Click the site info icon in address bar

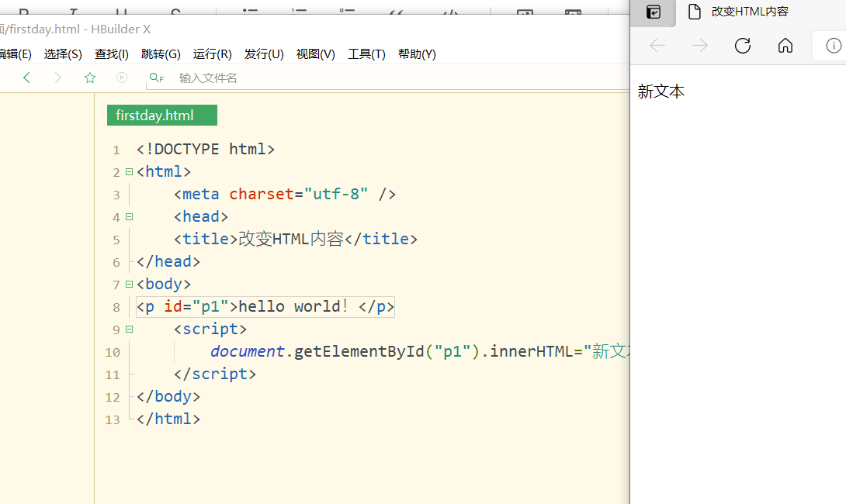(x=834, y=46)
